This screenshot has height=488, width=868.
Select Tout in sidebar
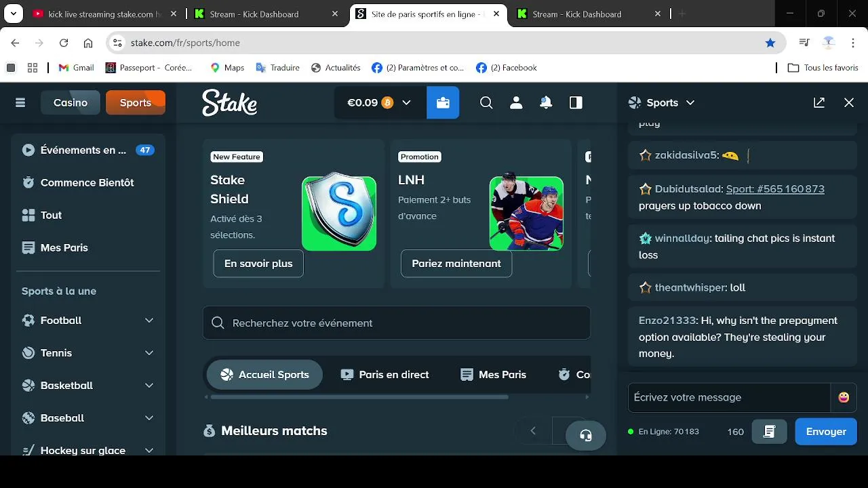click(x=88, y=215)
